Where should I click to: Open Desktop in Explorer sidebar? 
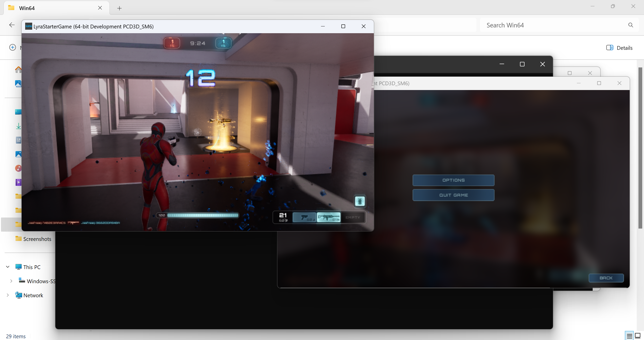[18, 112]
